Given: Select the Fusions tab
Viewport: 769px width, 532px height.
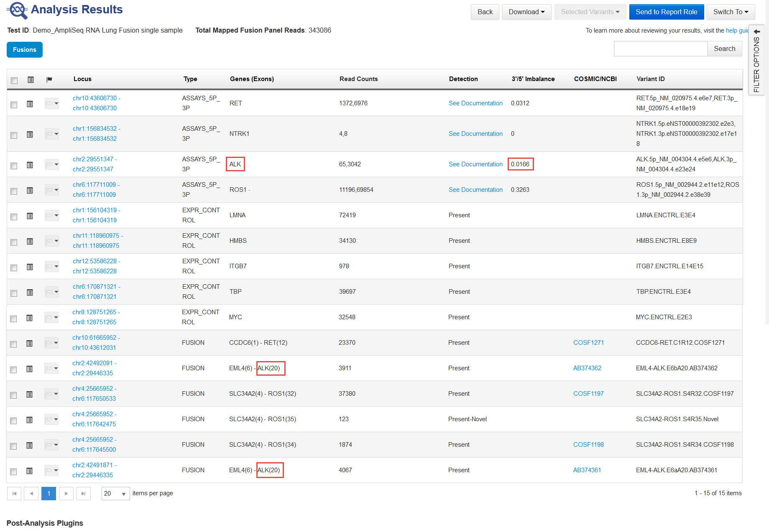Looking at the screenshot, I should pyautogui.click(x=25, y=50).
